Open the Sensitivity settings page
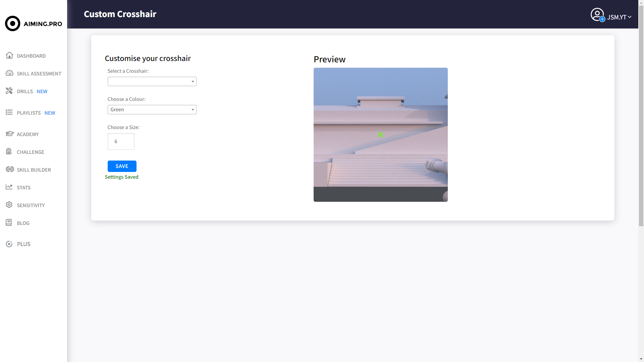 pos(31,205)
